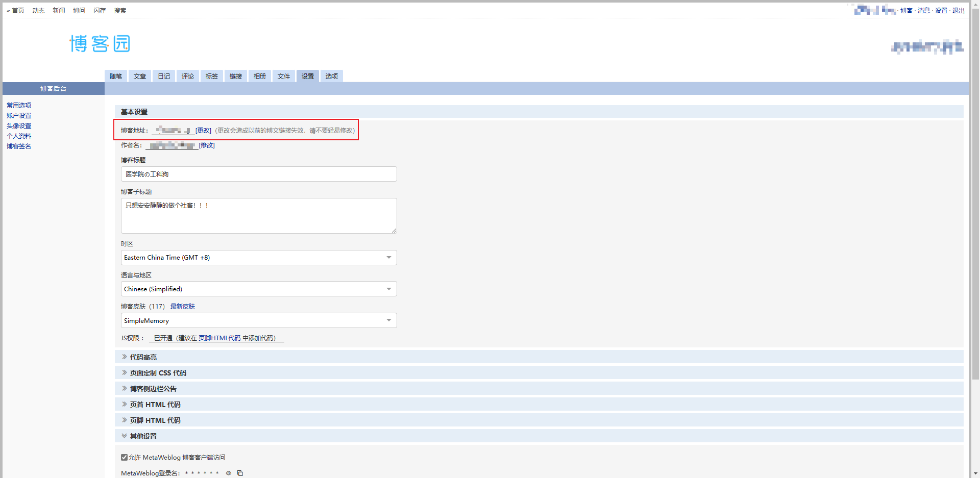This screenshot has width=980, height=478.
Task: Switch to the 标签 tab
Action: (212, 77)
